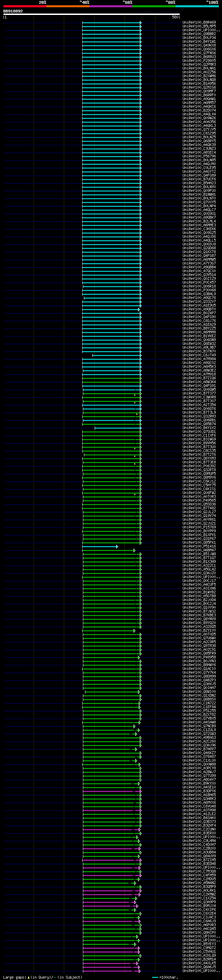Select the UniRef100_B7T377 label
The height and width of the screenshot is (980, 222).
[x=199, y=394]
